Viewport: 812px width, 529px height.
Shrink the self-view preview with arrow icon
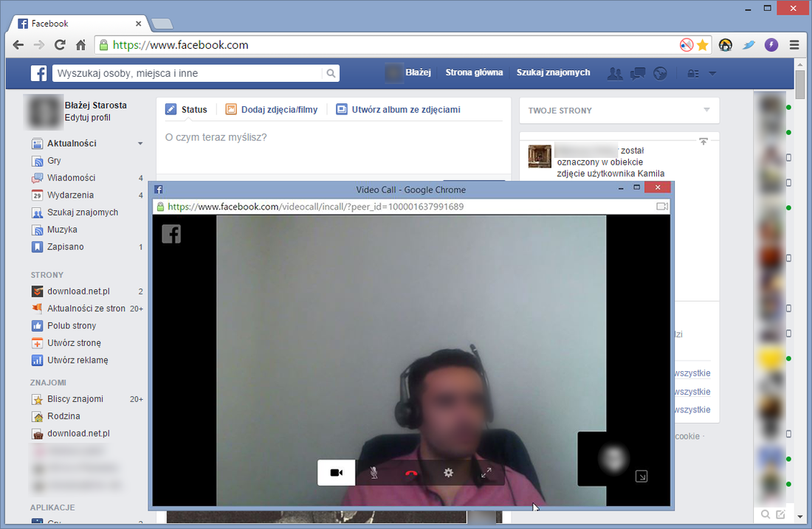[x=641, y=476]
